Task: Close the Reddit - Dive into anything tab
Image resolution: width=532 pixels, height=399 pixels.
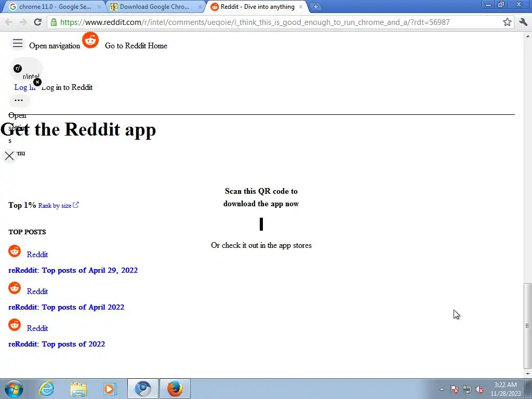Action: tap(301, 6)
